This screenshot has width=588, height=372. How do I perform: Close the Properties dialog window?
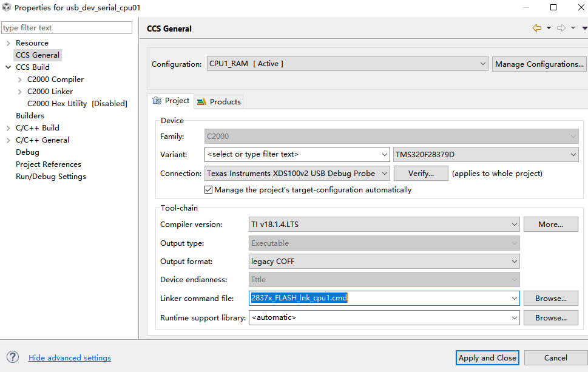tap(581, 7)
